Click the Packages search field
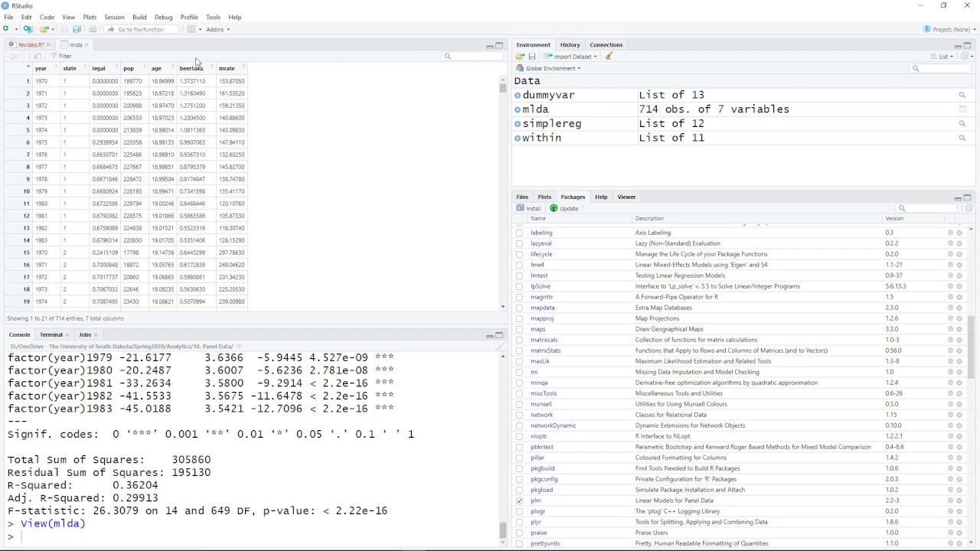This screenshot has width=980, height=551. coord(926,208)
